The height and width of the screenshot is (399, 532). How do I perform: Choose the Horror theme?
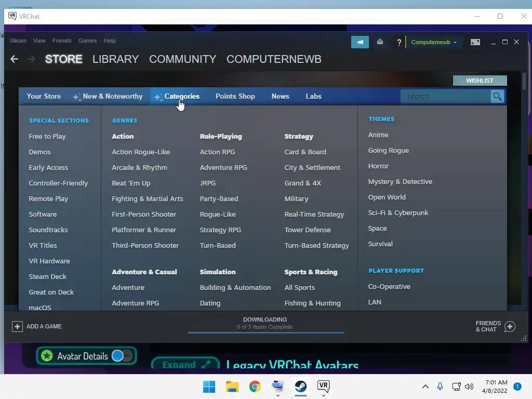coord(378,166)
